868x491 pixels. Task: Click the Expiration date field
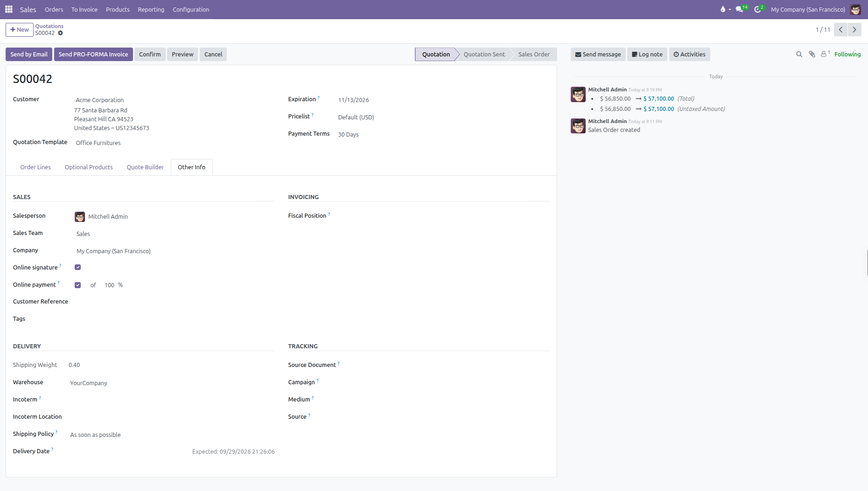(444, 100)
